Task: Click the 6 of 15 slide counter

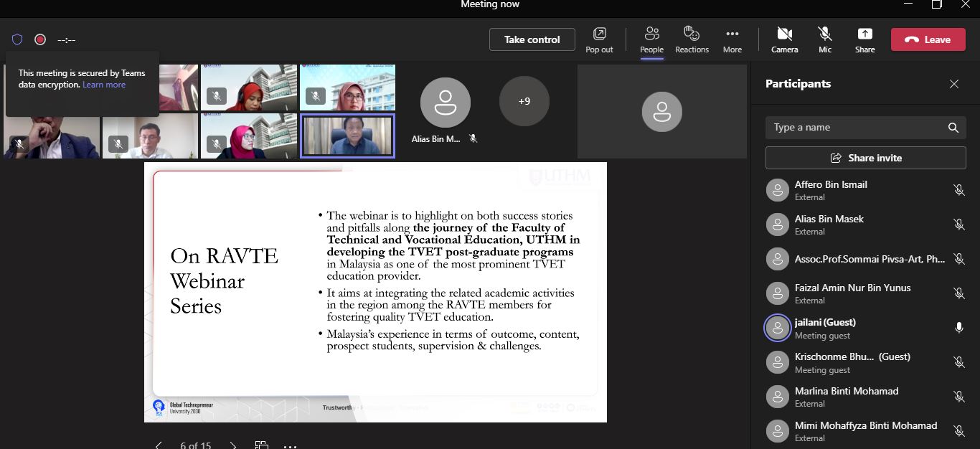Action: coord(196,445)
